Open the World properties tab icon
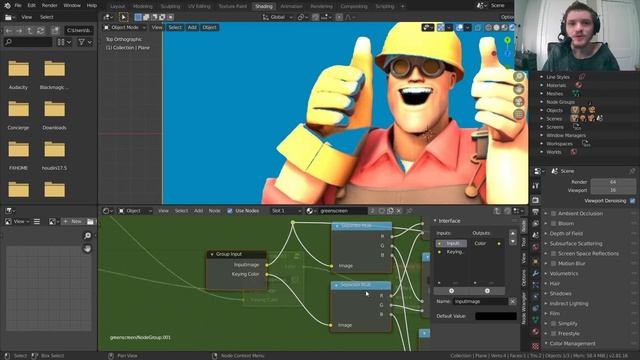Image resolution: width=640 pixels, height=360 pixels. pyautogui.click(x=536, y=247)
